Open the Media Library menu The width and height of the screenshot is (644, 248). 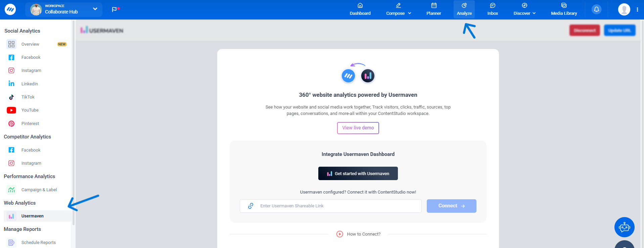tap(564, 9)
